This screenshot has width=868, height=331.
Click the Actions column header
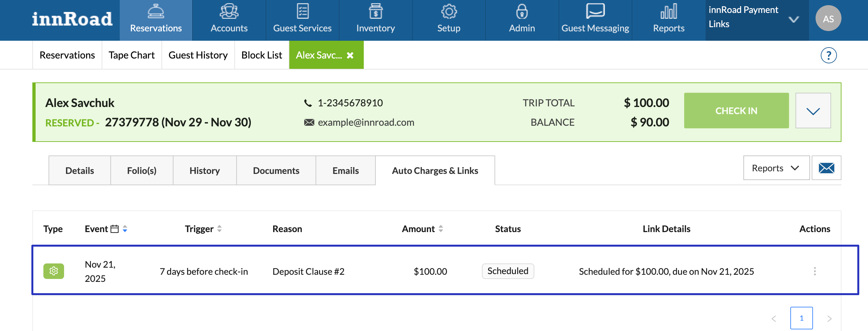click(x=814, y=229)
